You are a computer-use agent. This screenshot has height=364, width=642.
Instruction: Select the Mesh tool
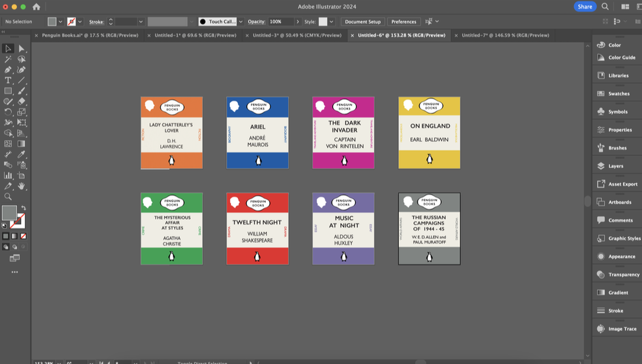[x=8, y=144]
